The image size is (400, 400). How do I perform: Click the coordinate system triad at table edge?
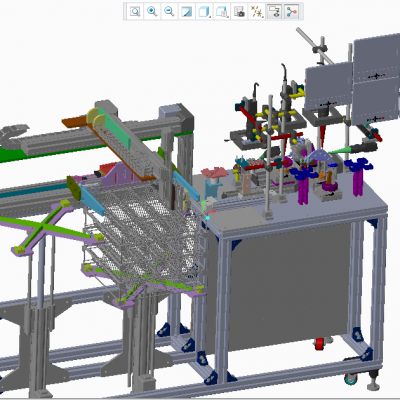point(207,210)
